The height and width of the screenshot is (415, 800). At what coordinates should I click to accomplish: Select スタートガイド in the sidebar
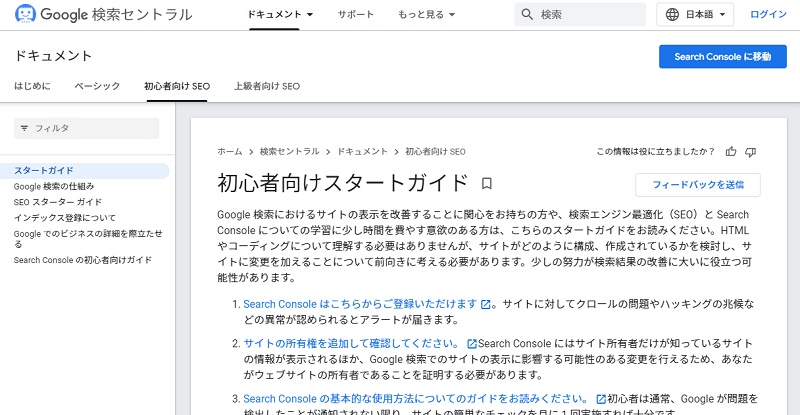(x=84, y=170)
